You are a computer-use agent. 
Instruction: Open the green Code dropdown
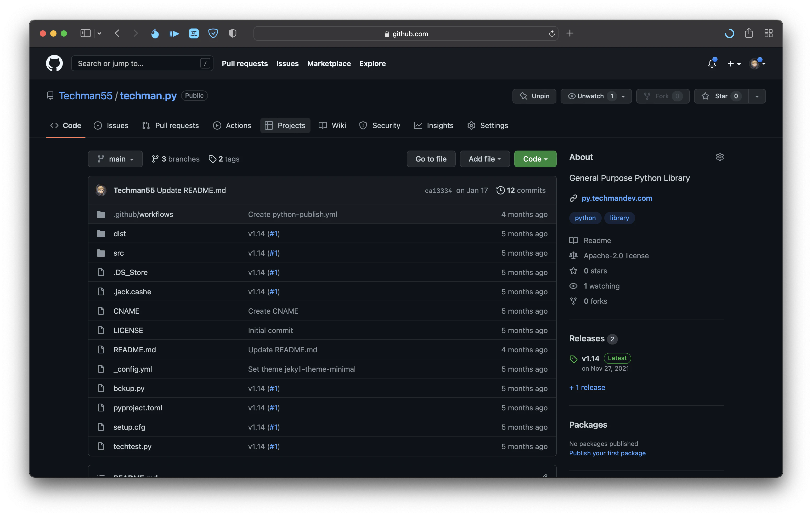pos(535,159)
